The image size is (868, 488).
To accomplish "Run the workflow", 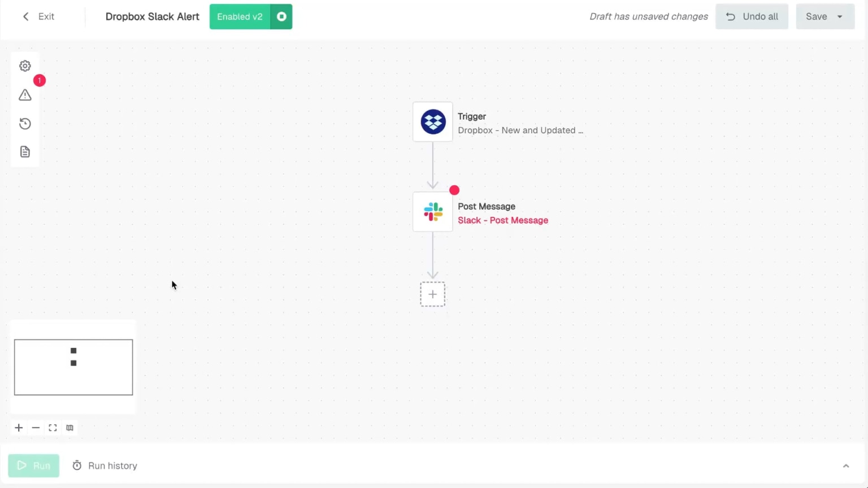I will (x=33, y=465).
